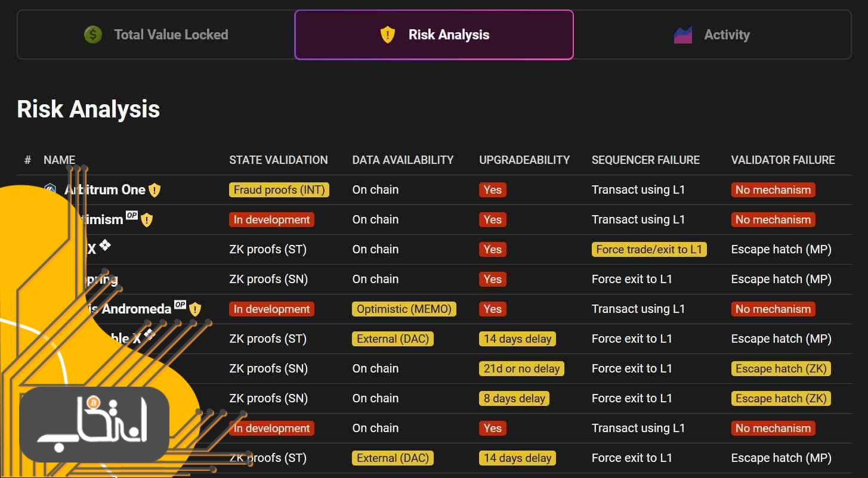Viewport: 868px width, 478px height.
Task: Click the VALIDATOR FAILURE column header
Action: (783, 160)
